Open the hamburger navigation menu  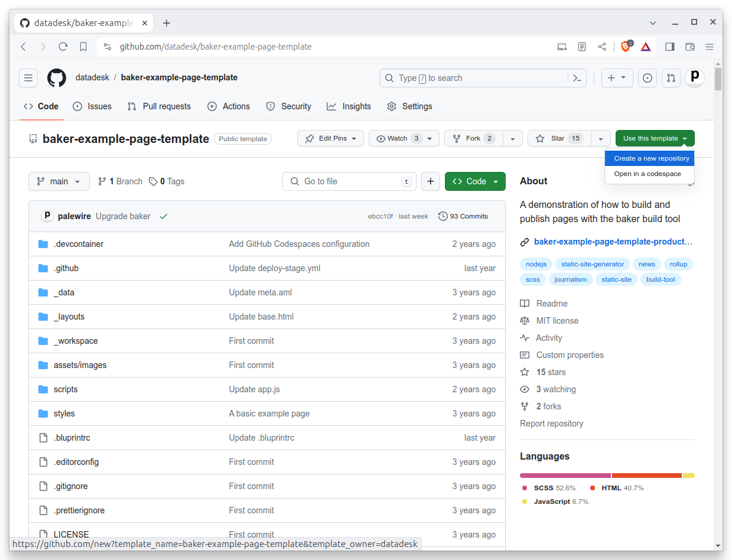click(x=28, y=78)
